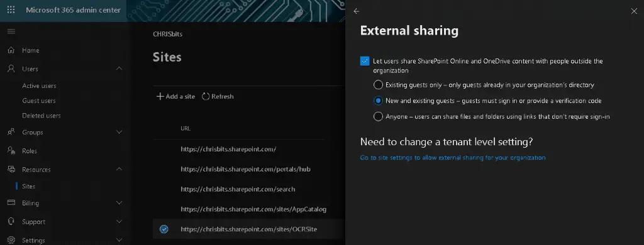Viewport: 644px width, 245px height.
Task: Click the Groups label in navigation
Action: [x=33, y=132]
